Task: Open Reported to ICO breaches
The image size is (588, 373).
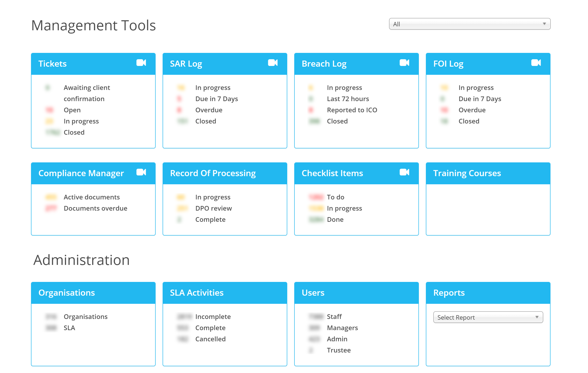Action: coord(352,110)
